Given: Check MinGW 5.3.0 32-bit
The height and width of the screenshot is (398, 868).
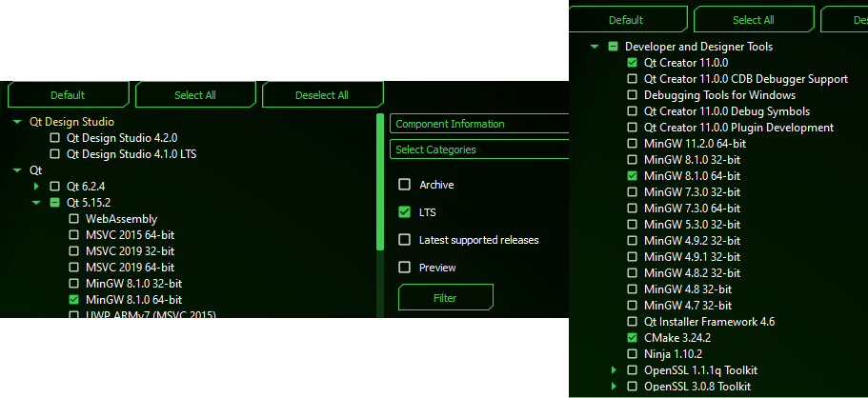Looking at the screenshot, I should 632,225.
